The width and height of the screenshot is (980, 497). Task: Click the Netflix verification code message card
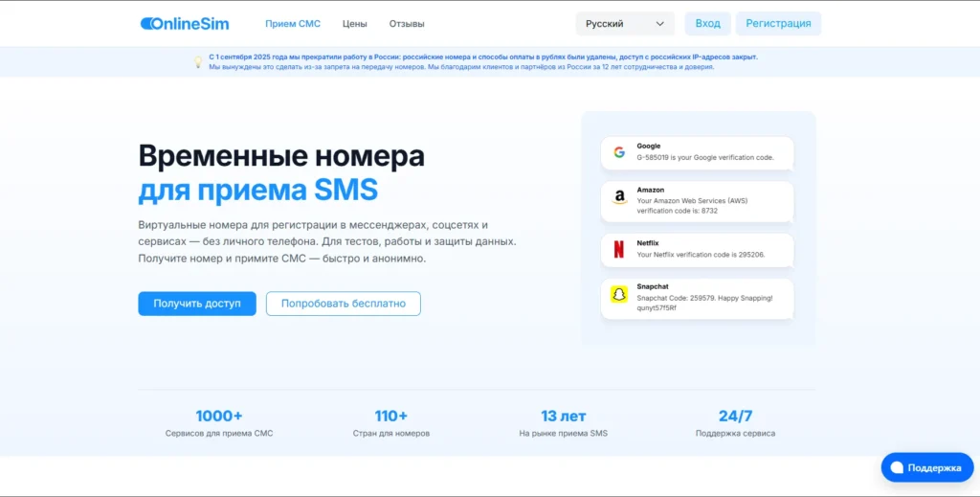tap(697, 250)
